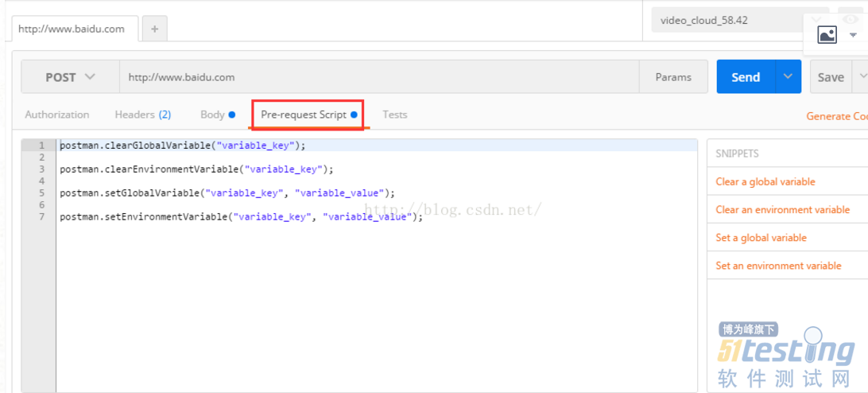
Task: Click the image icon overlay button
Action: [x=827, y=35]
